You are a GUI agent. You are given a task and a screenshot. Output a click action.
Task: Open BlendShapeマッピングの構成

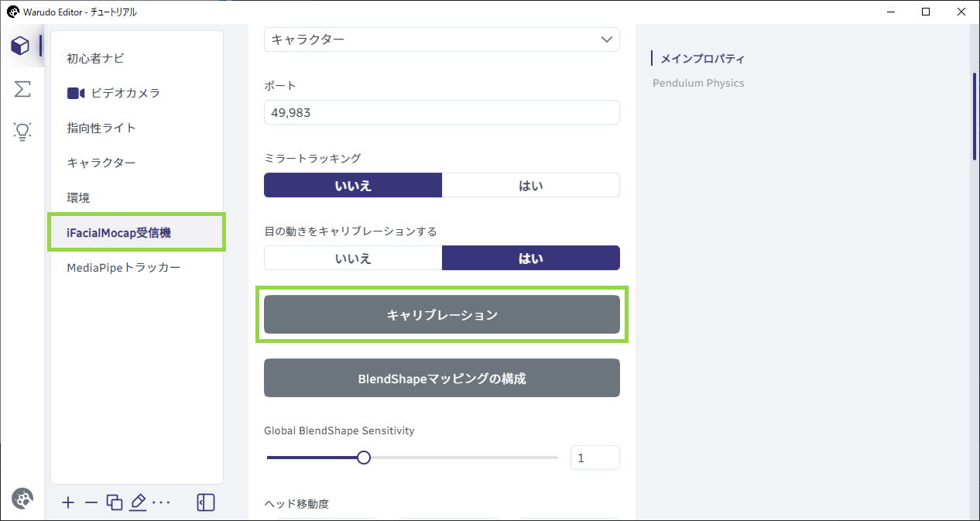tap(442, 378)
